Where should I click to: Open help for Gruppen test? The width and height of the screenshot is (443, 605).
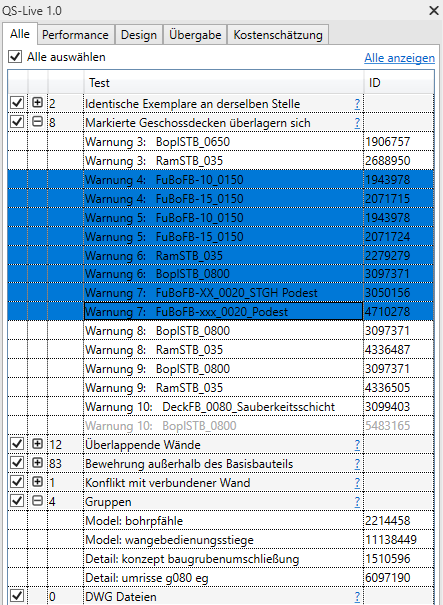[357, 502]
